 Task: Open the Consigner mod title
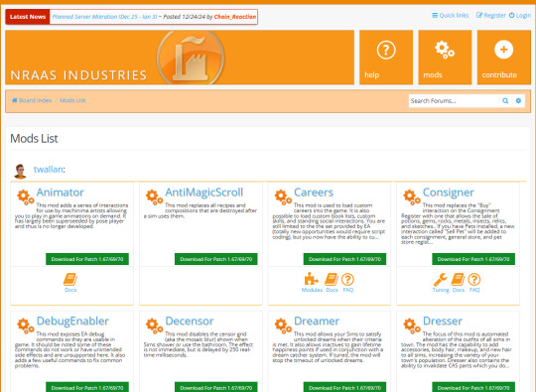pyautogui.click(x=448, y=193)
